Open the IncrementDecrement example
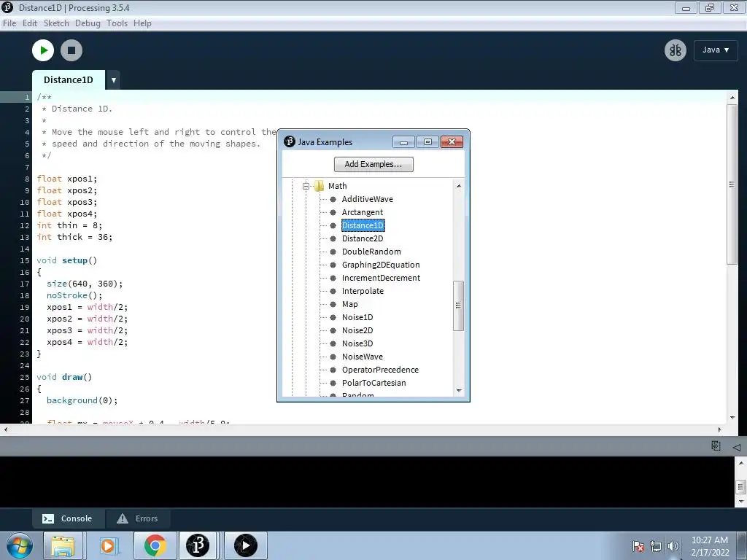 (x=381, y=278)
